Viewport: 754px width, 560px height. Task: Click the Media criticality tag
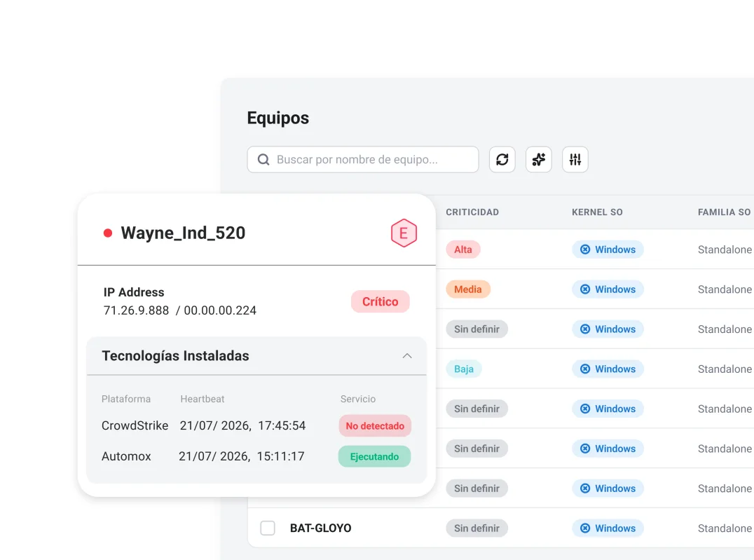467,289
